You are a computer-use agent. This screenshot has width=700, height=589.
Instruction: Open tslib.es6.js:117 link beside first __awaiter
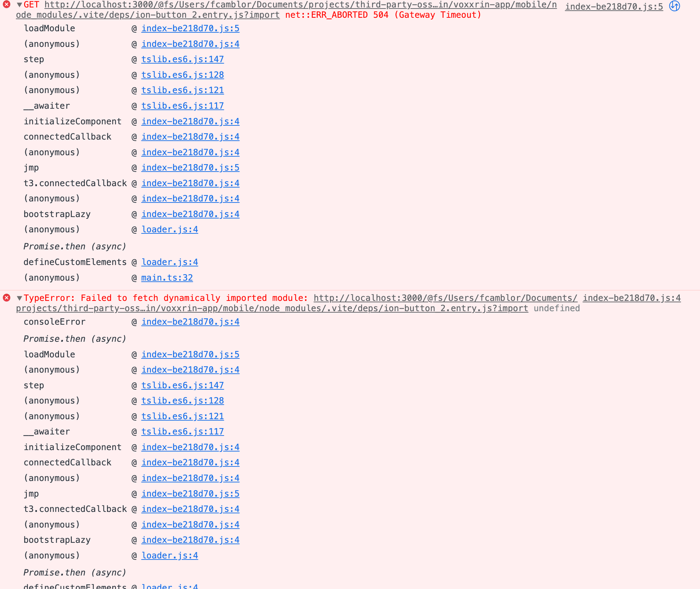(183, 106)
